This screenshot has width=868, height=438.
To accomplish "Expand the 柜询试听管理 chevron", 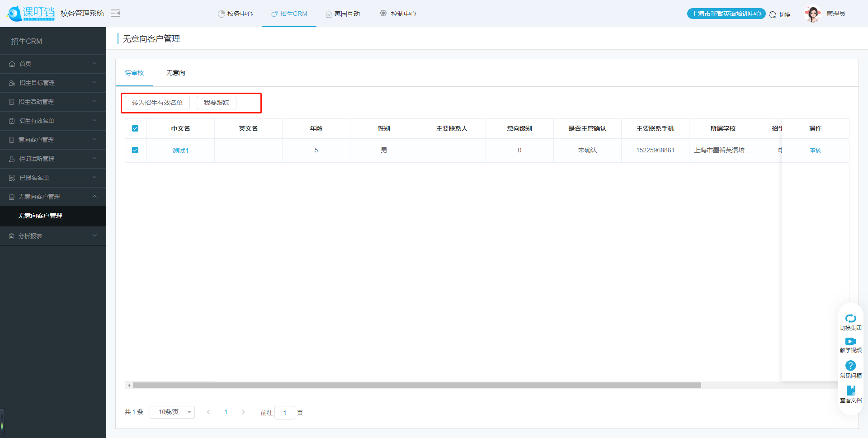I will tap(94, 158).
